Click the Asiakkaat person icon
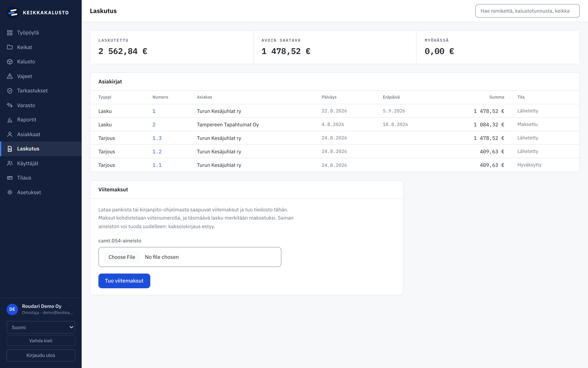This screenshot has width=588, height=368. coord(10,134)
